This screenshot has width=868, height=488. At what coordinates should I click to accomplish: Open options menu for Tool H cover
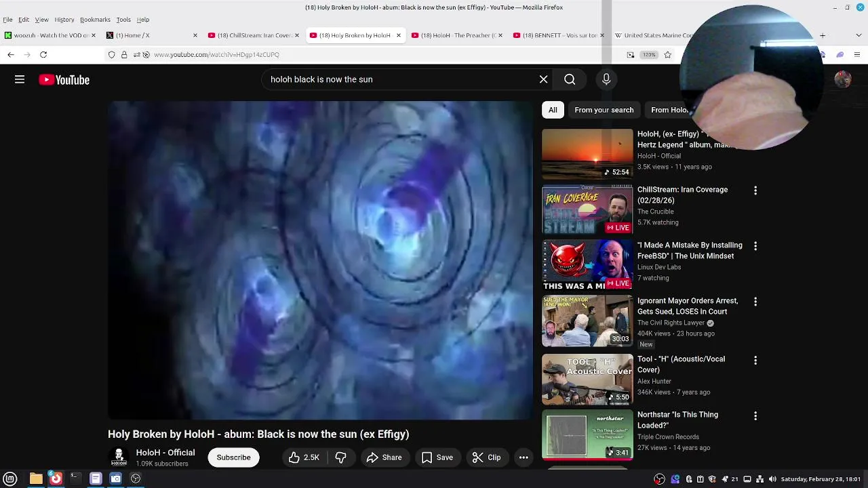click(x=755, y=360)
